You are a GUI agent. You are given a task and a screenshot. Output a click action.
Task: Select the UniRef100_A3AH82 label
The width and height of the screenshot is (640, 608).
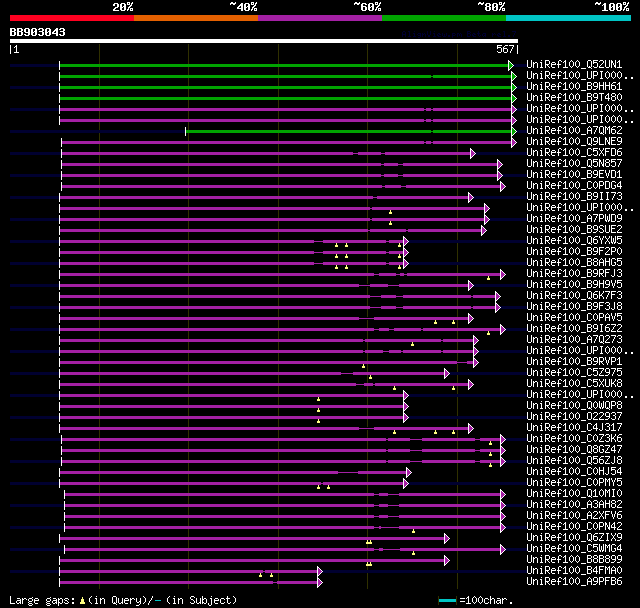click(574, 505)
